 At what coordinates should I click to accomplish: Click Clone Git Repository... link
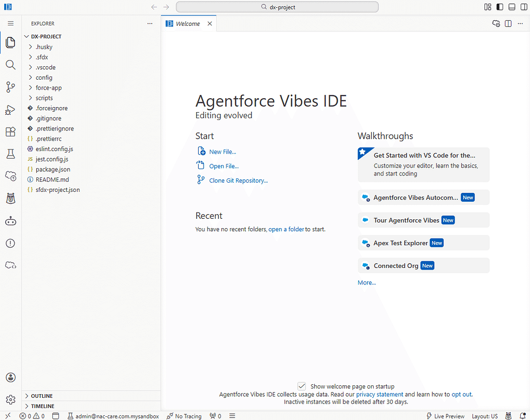pos(238,181)
